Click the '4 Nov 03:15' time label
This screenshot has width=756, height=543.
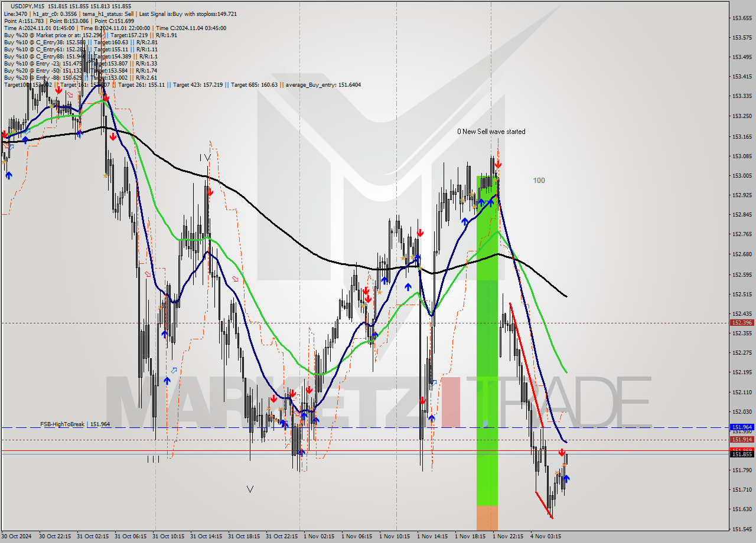pos(546,537)
